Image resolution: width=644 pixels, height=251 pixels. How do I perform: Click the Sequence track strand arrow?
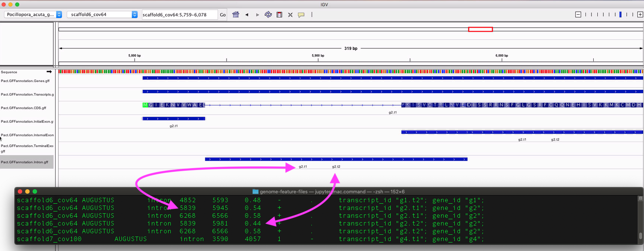[x=49, y=72]
